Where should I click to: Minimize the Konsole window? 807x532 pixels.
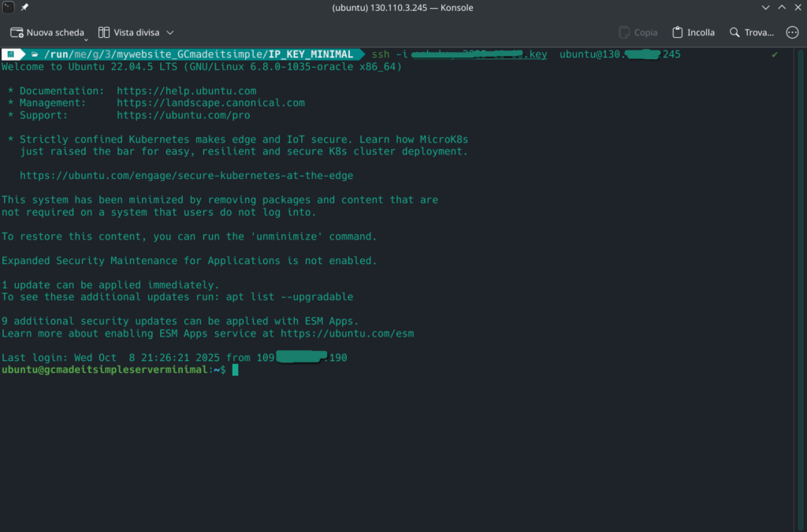(764, 8)
